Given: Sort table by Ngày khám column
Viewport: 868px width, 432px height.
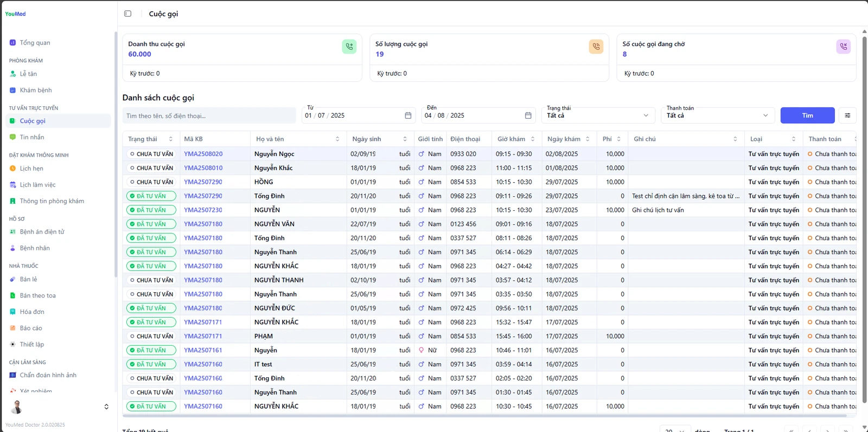Looking at the screenshot, I should click(x=588, y=139).
